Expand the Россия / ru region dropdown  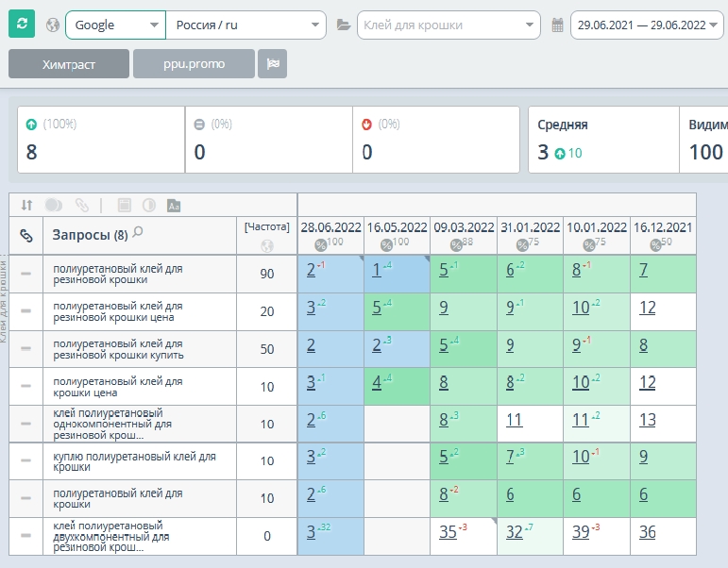point(246,25)
